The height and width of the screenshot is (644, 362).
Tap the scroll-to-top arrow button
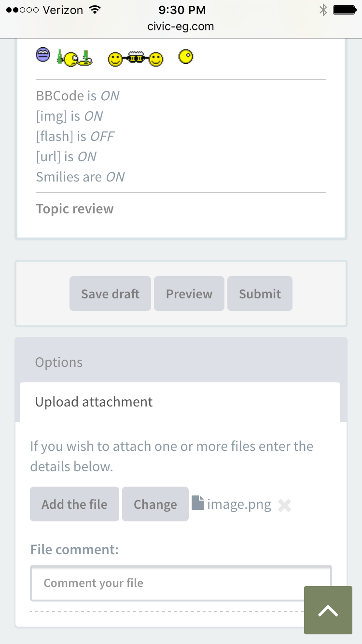(x=328, y=610)
